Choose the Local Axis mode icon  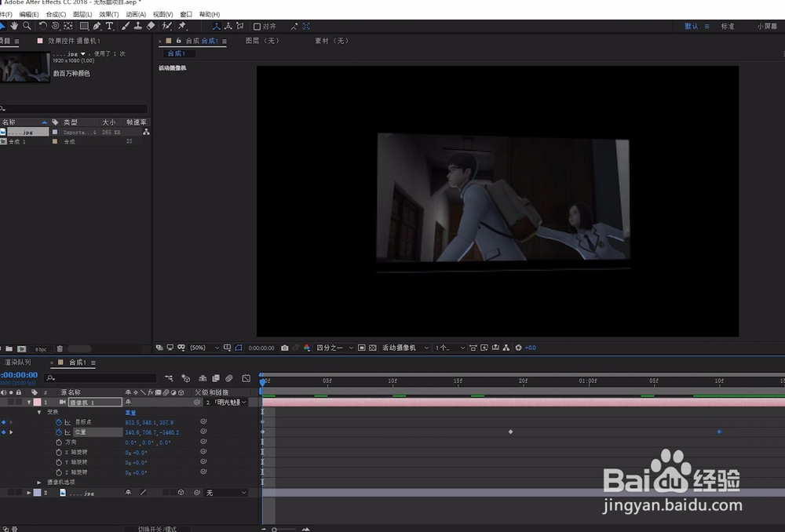click(217, 26)
